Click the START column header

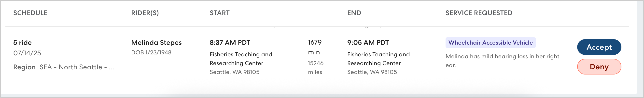tap(219, 13)
